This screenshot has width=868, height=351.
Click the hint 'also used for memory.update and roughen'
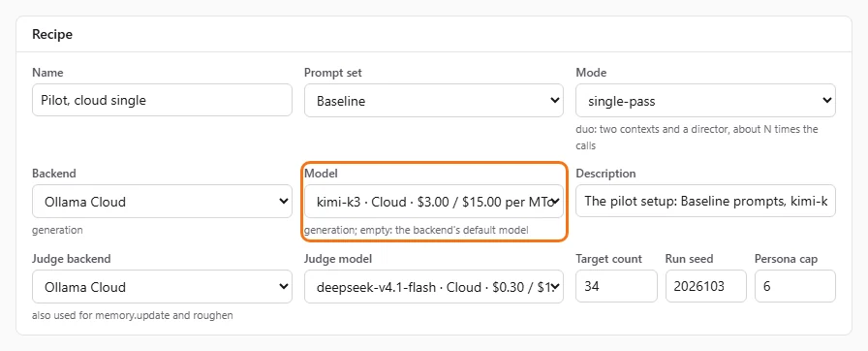[x=133, y=315]
